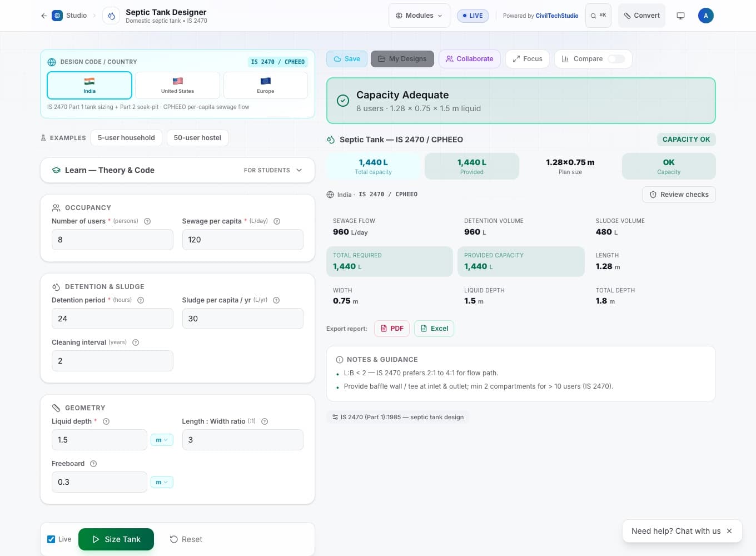Close the chat help popup
The image size is (756, 556).
pos(729,531)
